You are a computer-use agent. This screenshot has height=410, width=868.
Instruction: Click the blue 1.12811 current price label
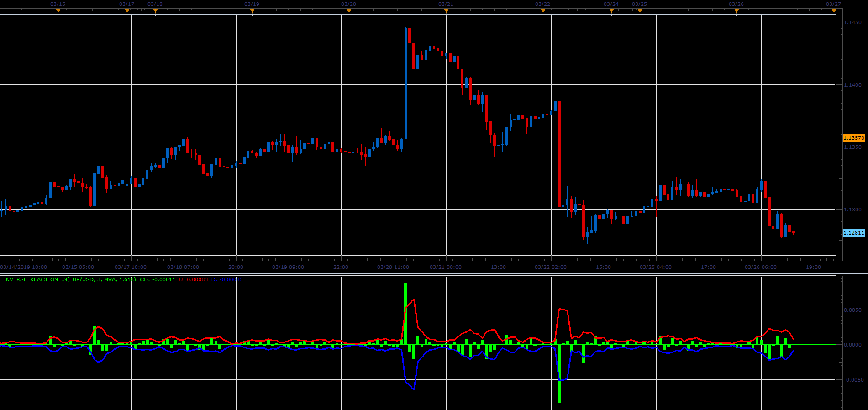pos(853,233)
